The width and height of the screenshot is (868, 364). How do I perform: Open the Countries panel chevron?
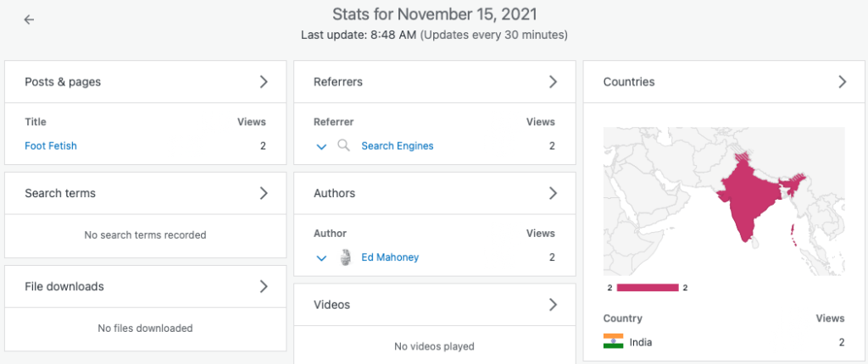(x=842, y=82)
